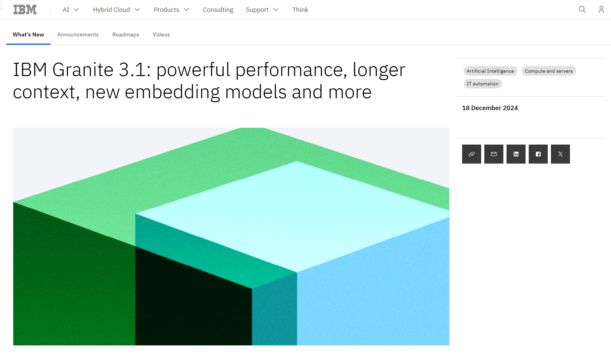Viewport: 611px width, 364px height.
Task: Switch to the Roadmaps tab
Action: click(126, 35)
